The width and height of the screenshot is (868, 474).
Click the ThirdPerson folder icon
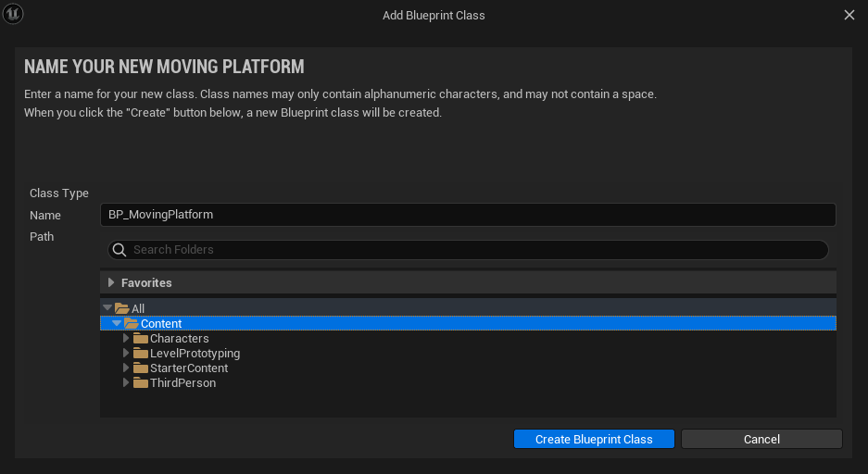point(141,383)
